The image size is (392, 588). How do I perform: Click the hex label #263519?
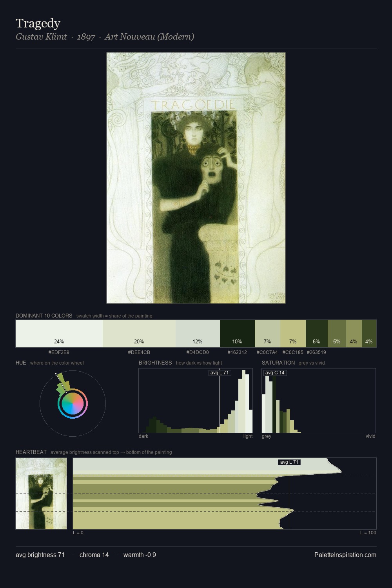(x=316, y=352)
